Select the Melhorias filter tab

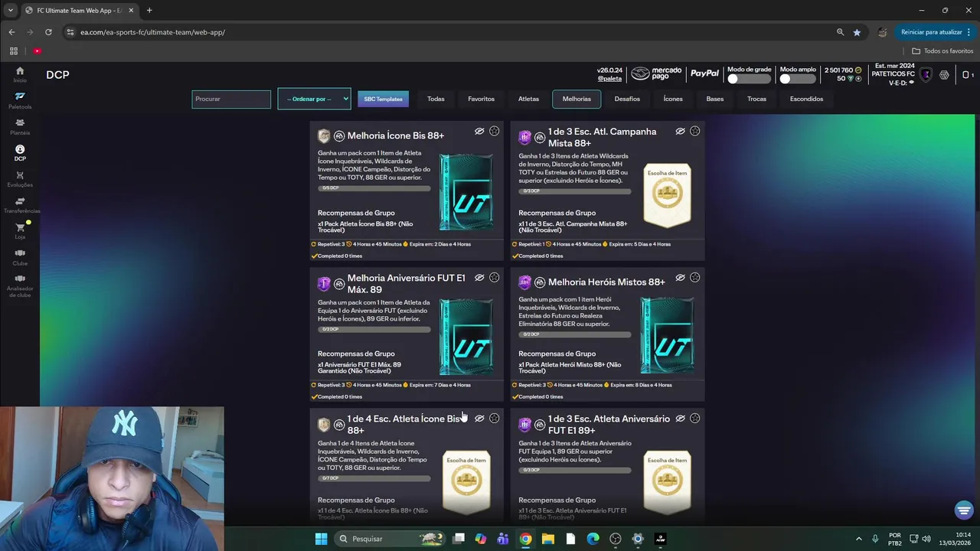(577, 99)
